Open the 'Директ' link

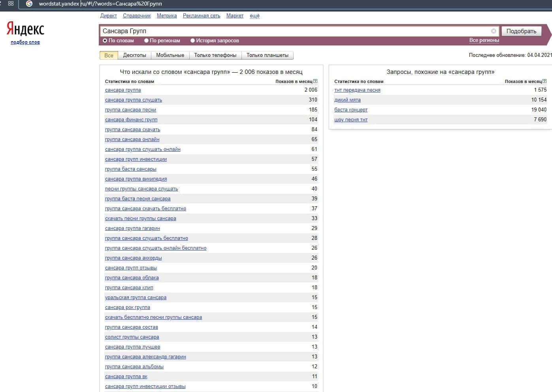(109, 16)
